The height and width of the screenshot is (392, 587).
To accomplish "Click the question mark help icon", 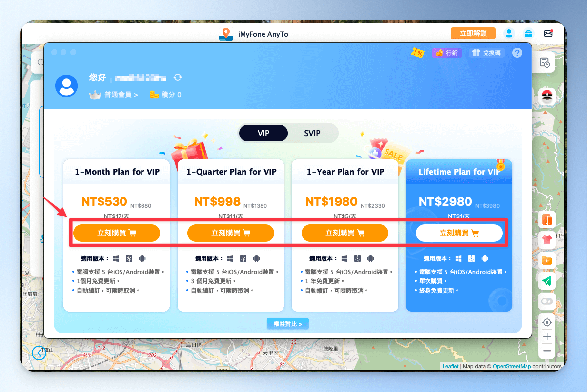I will [517, 53].
